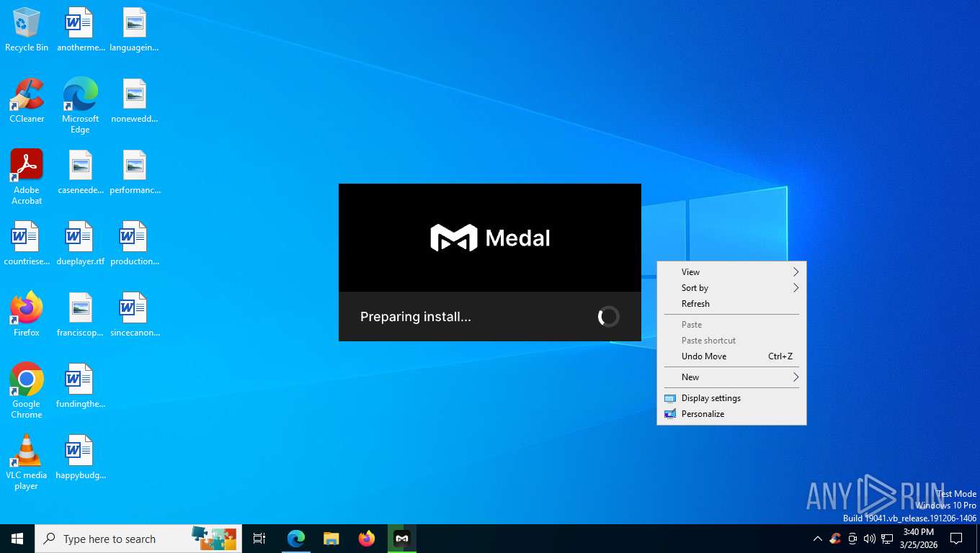The height and width of the screenshot is (553, 980).
Task: Click the Meet Now camera tray icon
Action: (852, 539)
